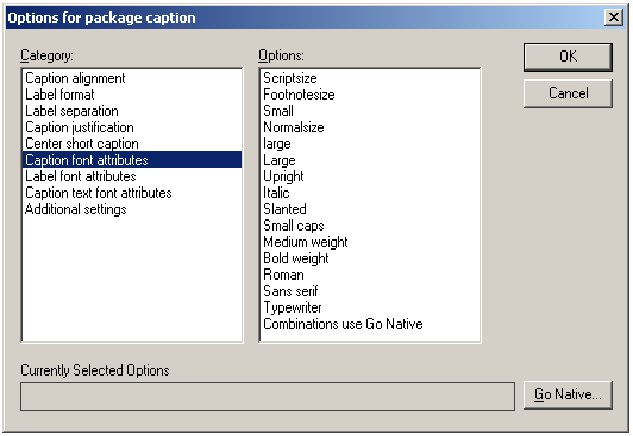Screen dimensions: 633x436
Task: Click the OK button
Action: pyautogui.click(x=567, y=57)
